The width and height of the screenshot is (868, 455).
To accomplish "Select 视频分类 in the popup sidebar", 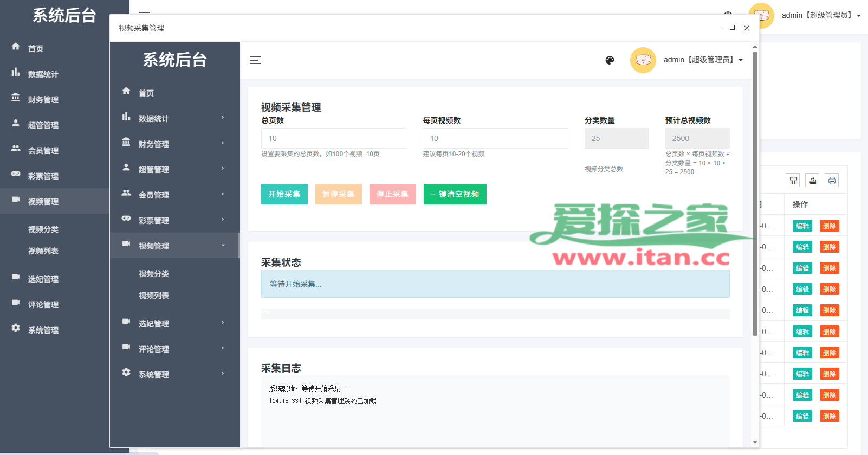I will (154, 274).
